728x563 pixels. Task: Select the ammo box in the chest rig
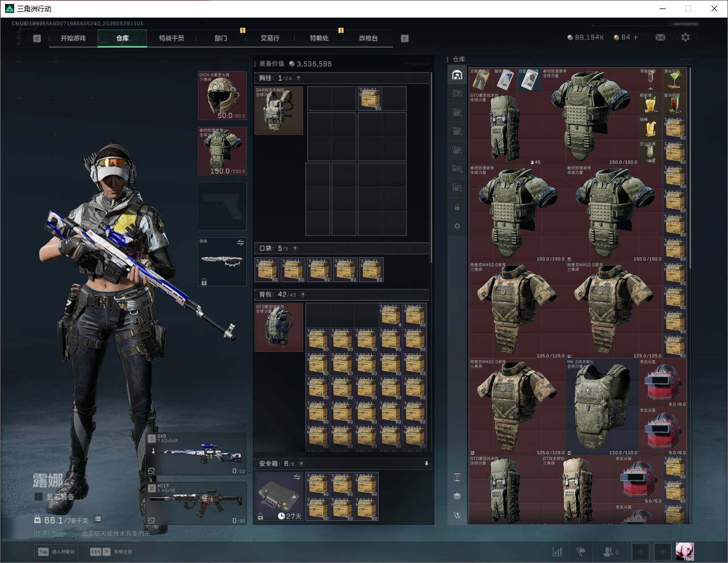click(370, 99)
